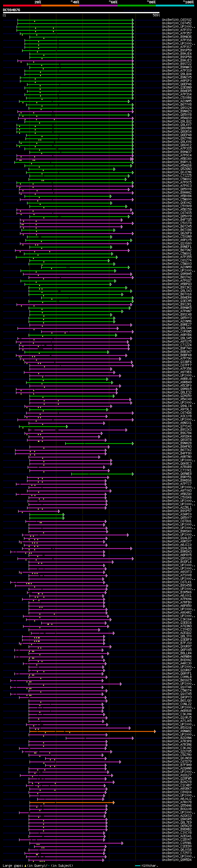Image resolution: width=197 pixels, height=868 pixels.
Task: Click the UniRef100_B9NHZ3 label
Action: pyautogui.click(x=177, y=111)
